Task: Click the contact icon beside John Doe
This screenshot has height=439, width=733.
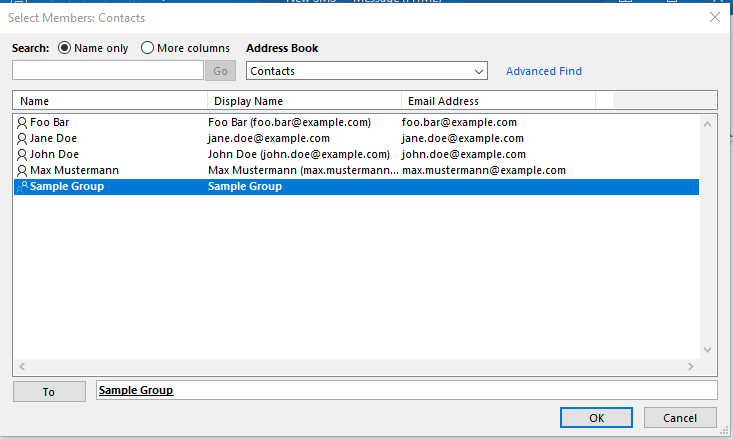Action: [x=22, y=154]
